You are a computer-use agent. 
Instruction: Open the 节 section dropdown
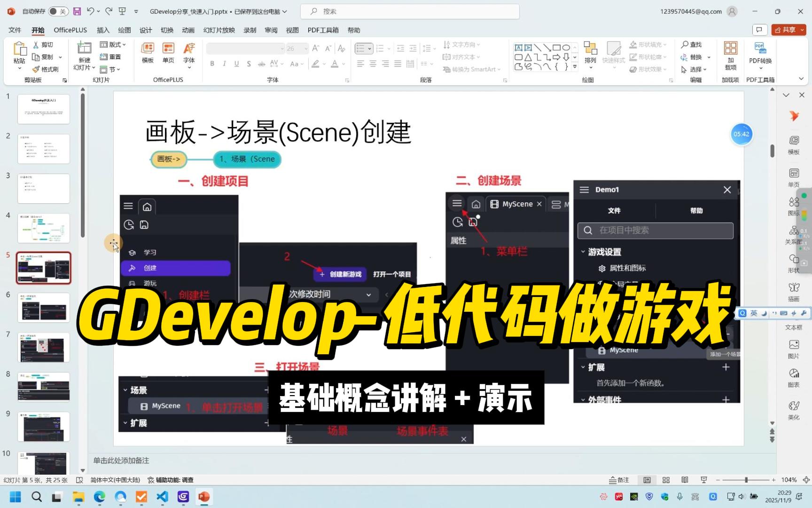[110, 69]
